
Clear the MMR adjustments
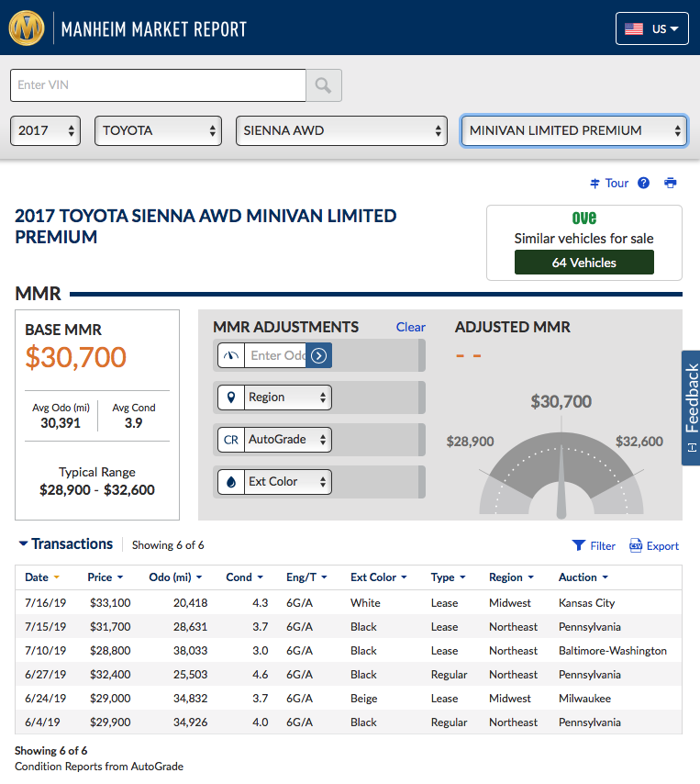click(x=410, y=327)
